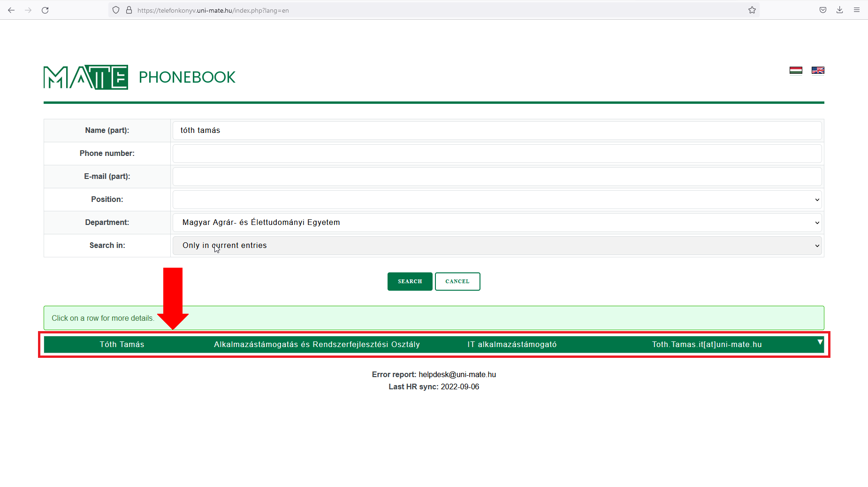Bookmark this page with the star icon
The height and width of the screenshot is (487, 868).
point(752,10)
